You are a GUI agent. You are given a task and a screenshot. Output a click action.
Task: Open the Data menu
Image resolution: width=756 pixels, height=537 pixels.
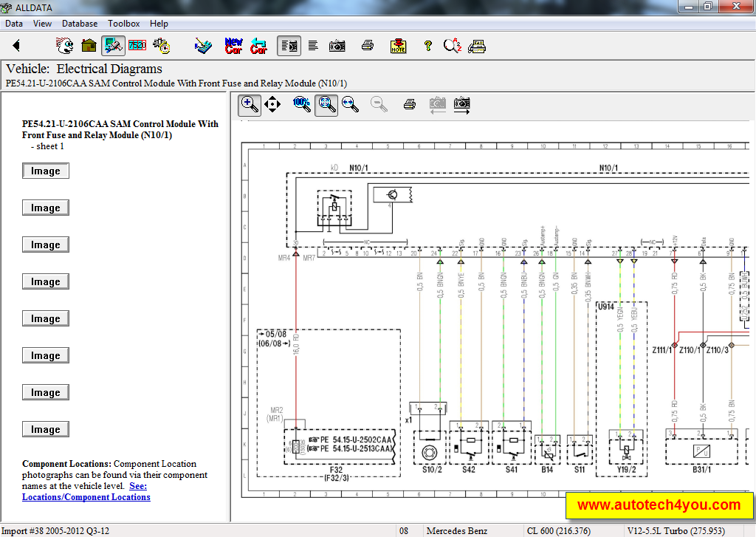click(14, 24)
